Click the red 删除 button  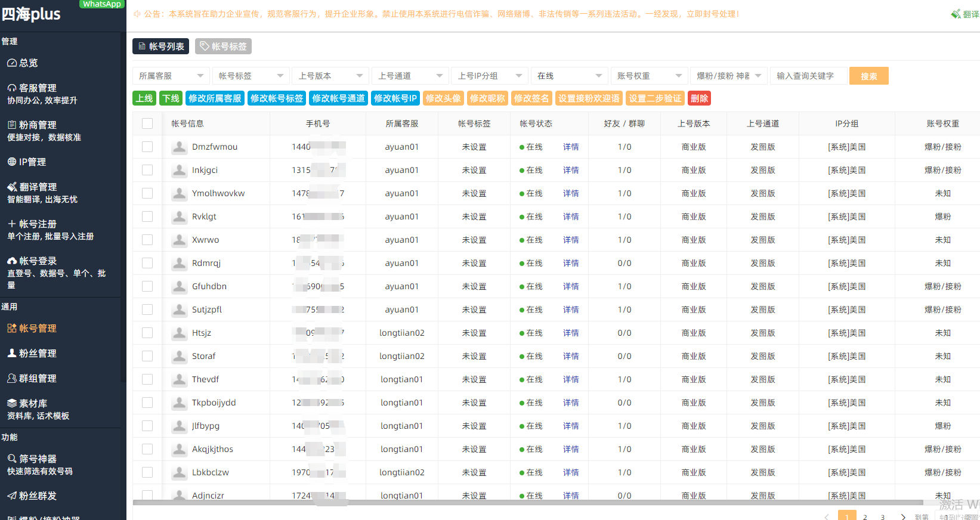(700, 98)
